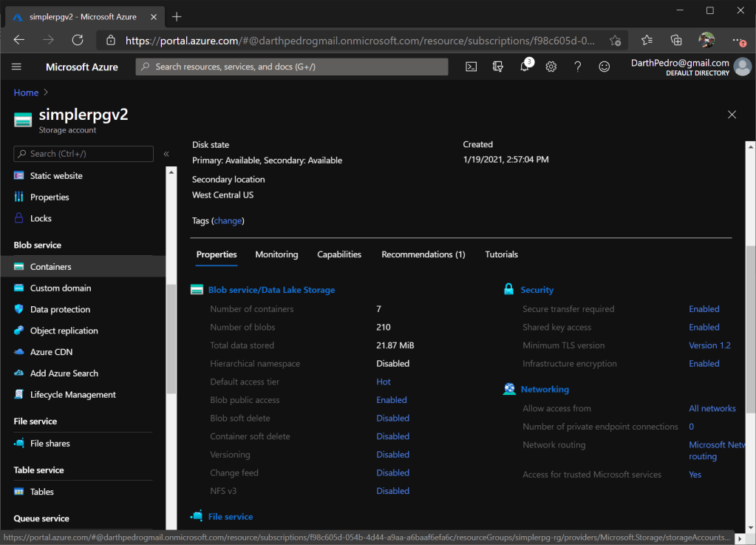Screen dimensions: 756x545
Task: Click the Tags change link
Action: (228, 221)
